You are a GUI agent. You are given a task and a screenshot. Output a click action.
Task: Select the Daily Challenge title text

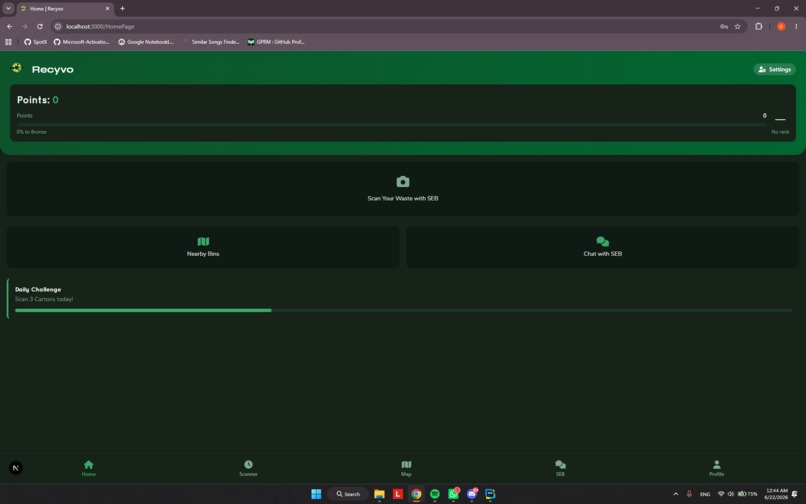tap(38, 290)
